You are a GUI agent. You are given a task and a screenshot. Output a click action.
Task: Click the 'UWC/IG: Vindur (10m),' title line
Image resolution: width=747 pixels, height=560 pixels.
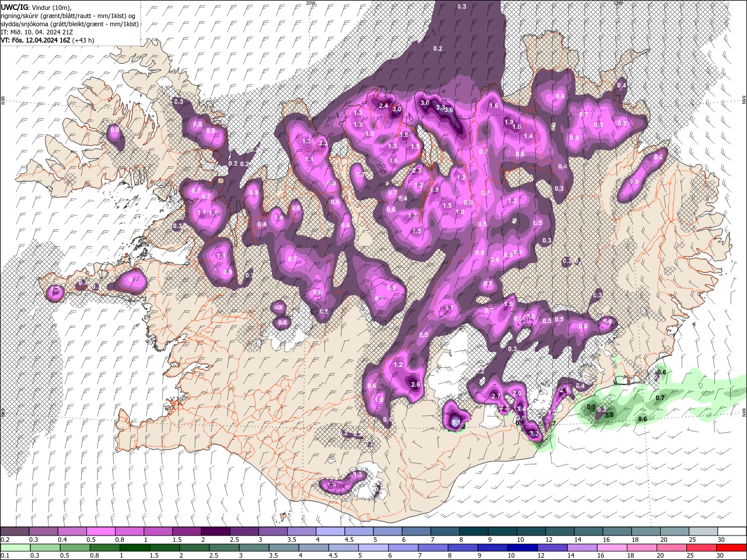coord(36,7)
